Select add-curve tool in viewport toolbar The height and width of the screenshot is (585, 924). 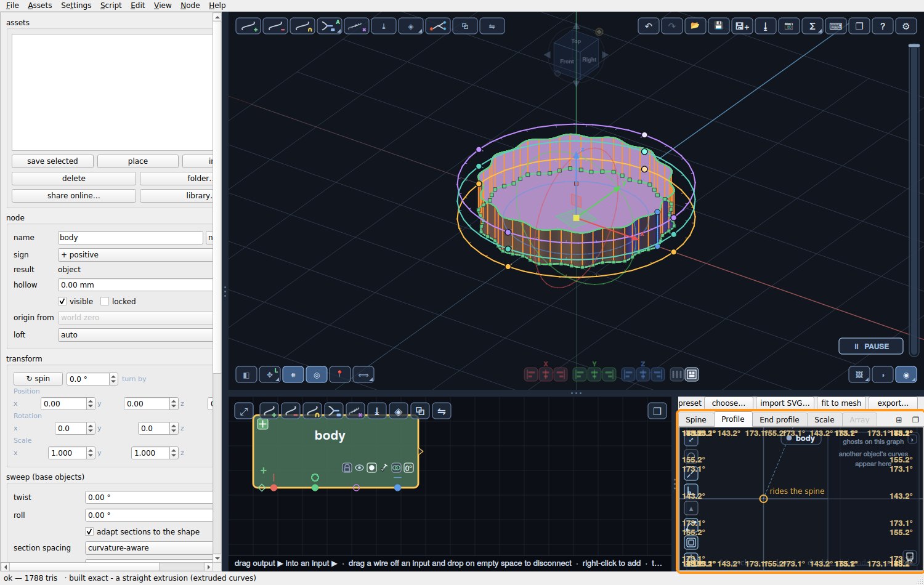coord(248,26)
